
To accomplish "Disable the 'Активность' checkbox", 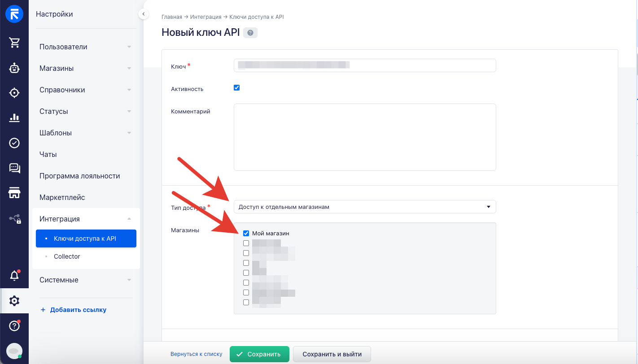I will [236, 87].
